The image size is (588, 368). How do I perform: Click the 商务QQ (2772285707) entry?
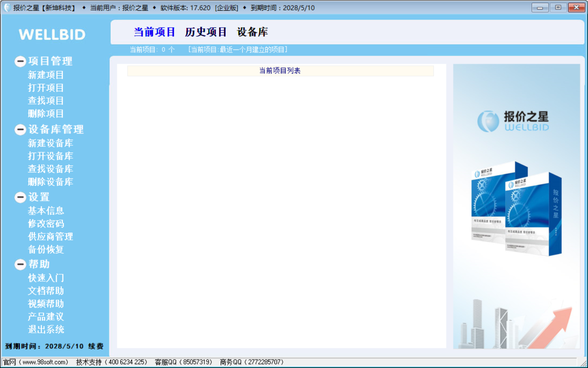click(252, 362)
